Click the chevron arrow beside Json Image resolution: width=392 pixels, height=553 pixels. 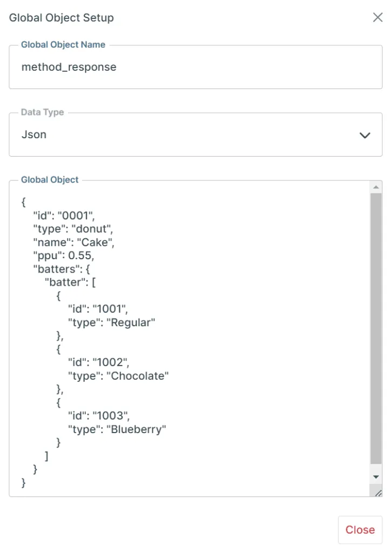click(x=365, y=135)
